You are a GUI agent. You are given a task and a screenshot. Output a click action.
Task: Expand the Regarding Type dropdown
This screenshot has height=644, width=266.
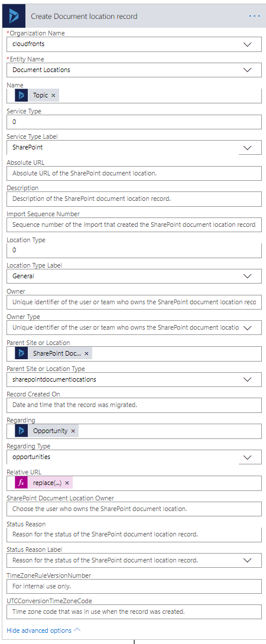point(248,457)
